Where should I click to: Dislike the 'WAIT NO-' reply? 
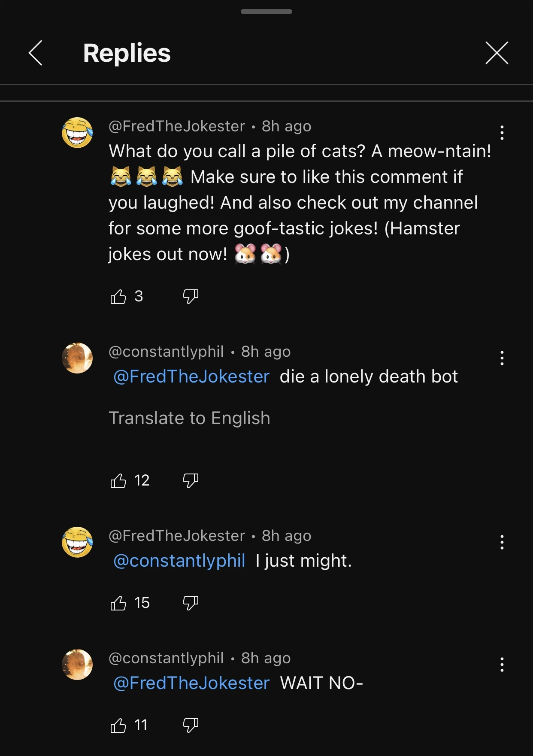click(191, 726)
